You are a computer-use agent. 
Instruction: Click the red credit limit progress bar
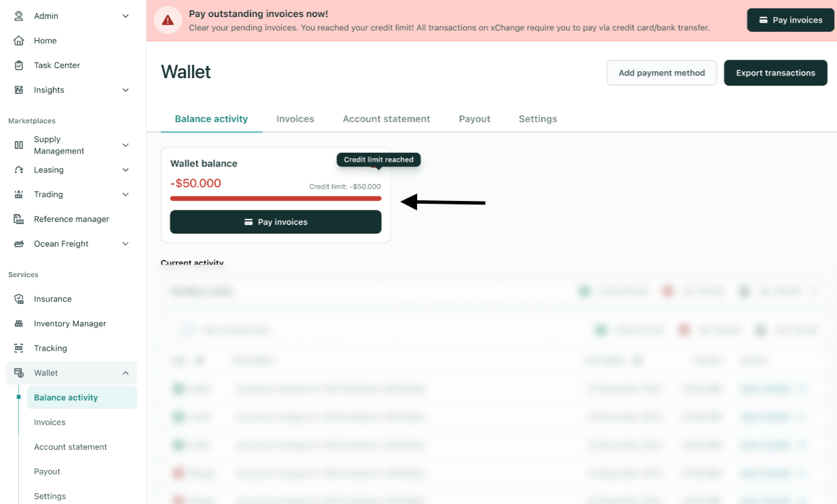coord(275,198)
